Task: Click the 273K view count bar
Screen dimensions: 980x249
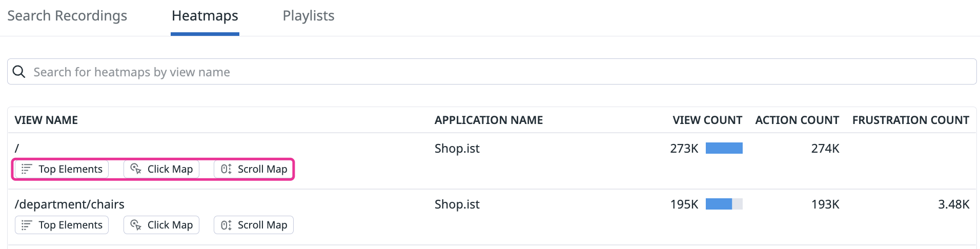Action: 724,149
